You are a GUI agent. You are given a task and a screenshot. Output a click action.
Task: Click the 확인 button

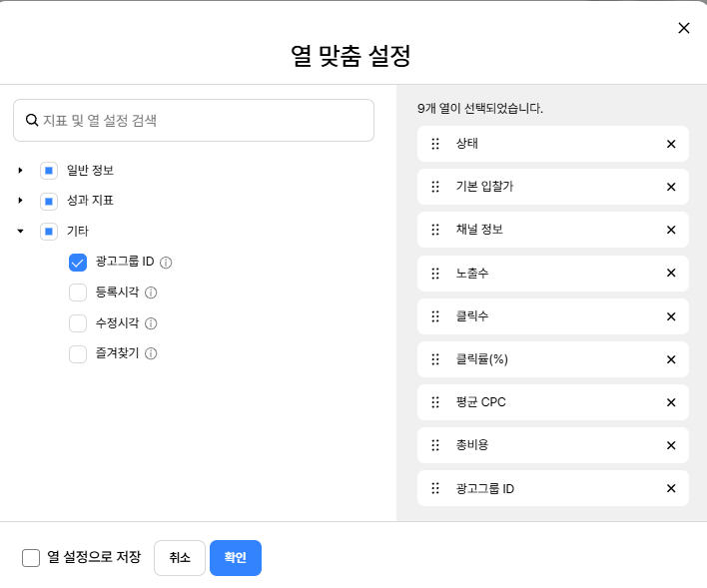[x=236, y=558]
